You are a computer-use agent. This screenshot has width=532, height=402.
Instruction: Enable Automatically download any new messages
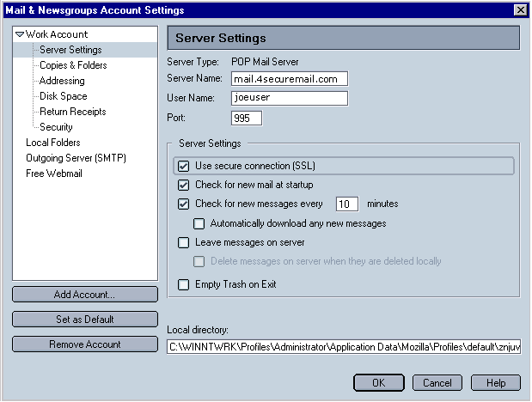[199, 223]
